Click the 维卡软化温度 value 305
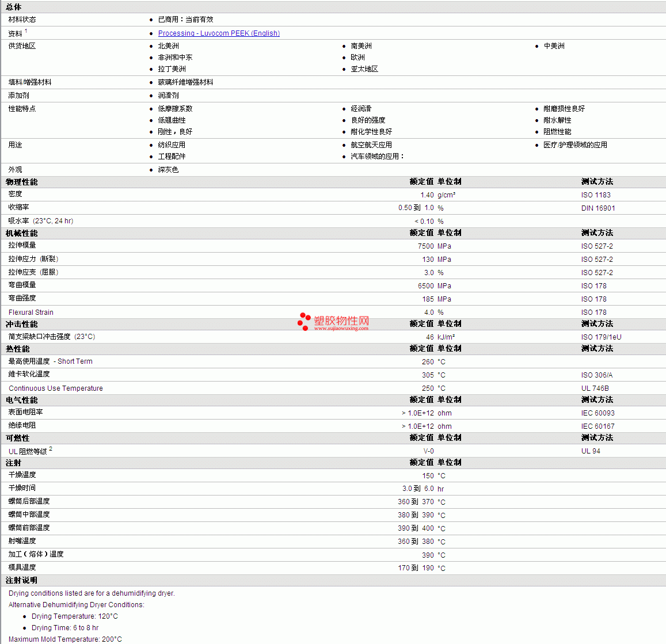This screenshot has height=644, width=666. click(428, 375)
